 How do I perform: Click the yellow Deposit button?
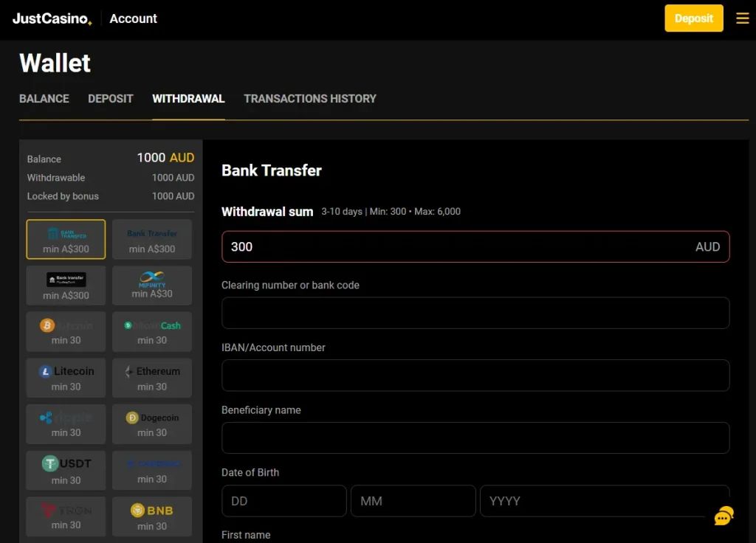[694, 18]
